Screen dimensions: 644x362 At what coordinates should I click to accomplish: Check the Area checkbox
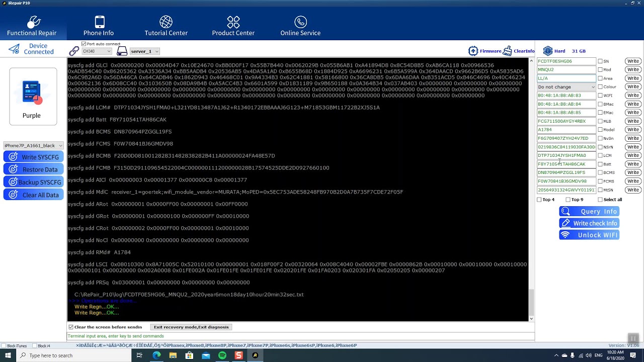600,78
